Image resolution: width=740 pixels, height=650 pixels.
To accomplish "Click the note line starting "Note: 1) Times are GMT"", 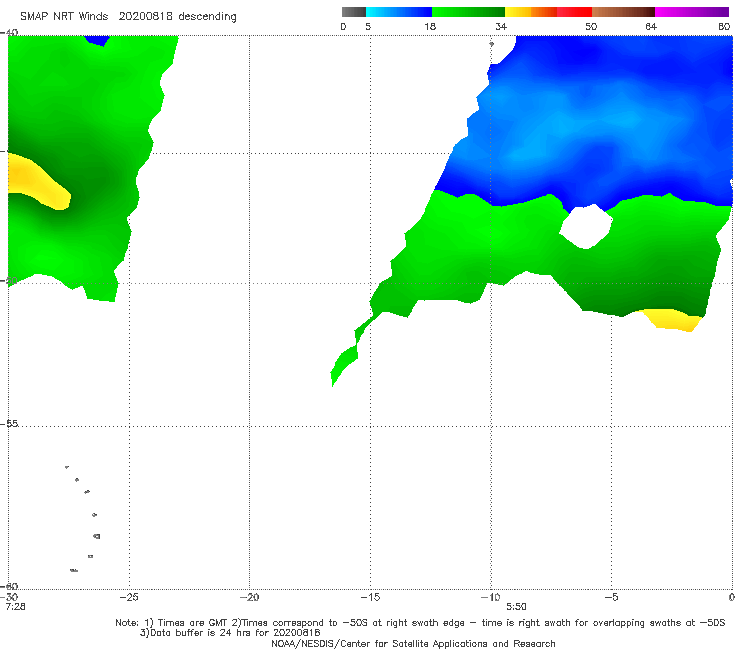I will pos(420,623).
